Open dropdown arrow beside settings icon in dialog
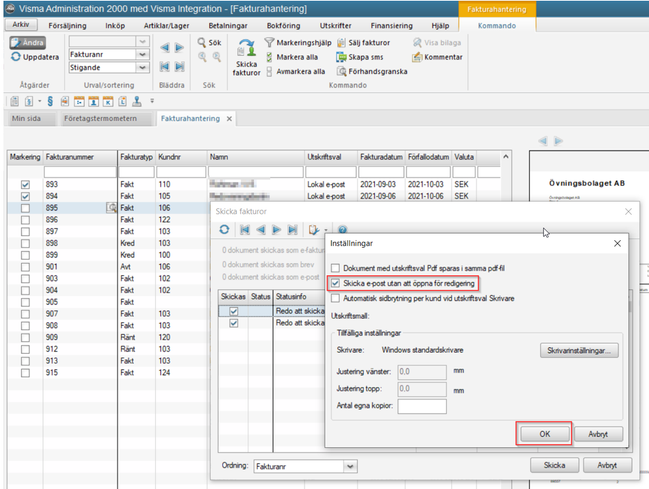This screenshot has width=649, height=489. [326, 230]
